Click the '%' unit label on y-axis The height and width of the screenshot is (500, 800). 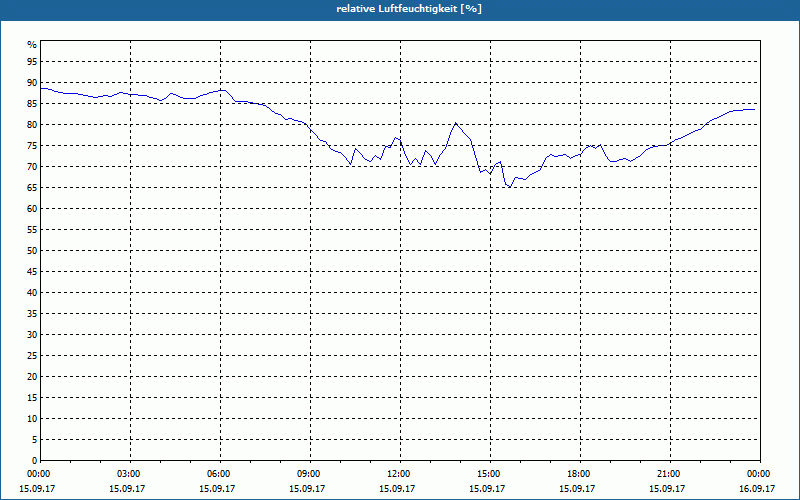click(x=32, y=45)
